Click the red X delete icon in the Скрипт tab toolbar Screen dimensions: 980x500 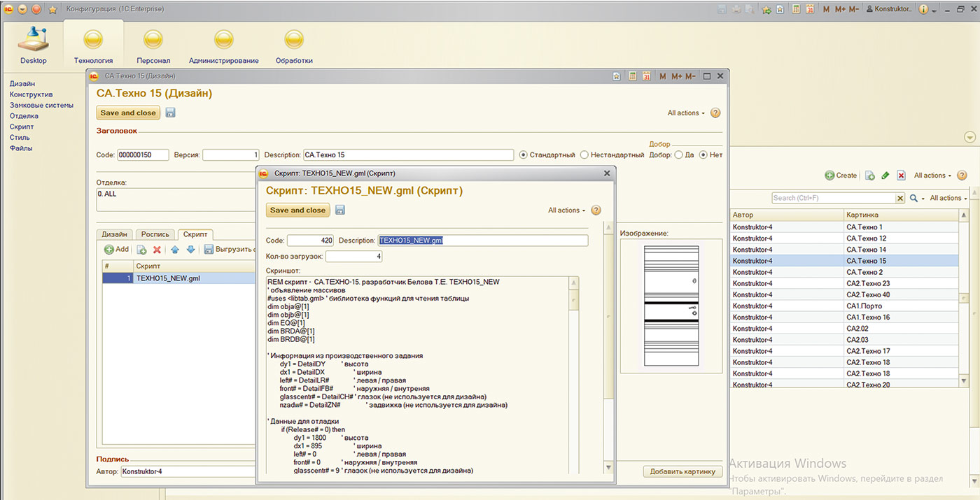[157, 250]
